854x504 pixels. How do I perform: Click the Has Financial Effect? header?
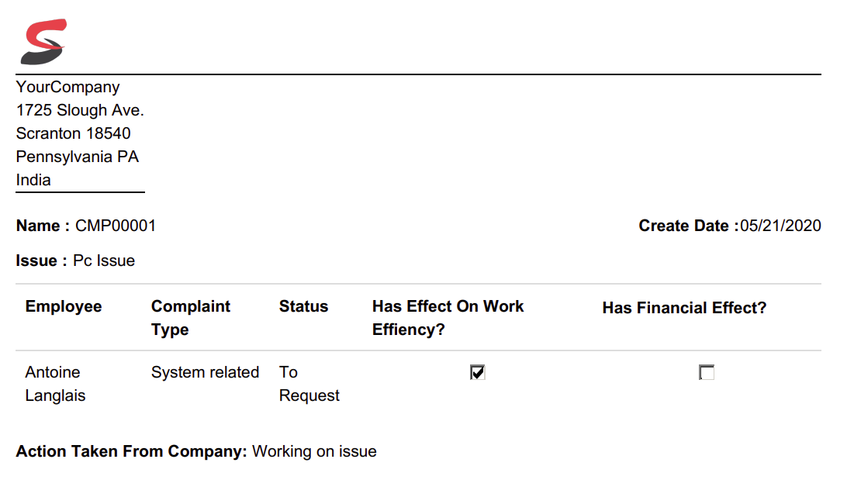coord(683,308)
